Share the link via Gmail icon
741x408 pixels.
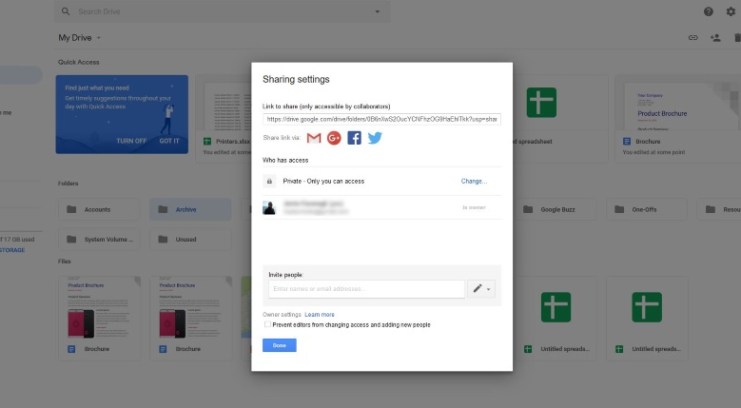[x=314, y=138]
